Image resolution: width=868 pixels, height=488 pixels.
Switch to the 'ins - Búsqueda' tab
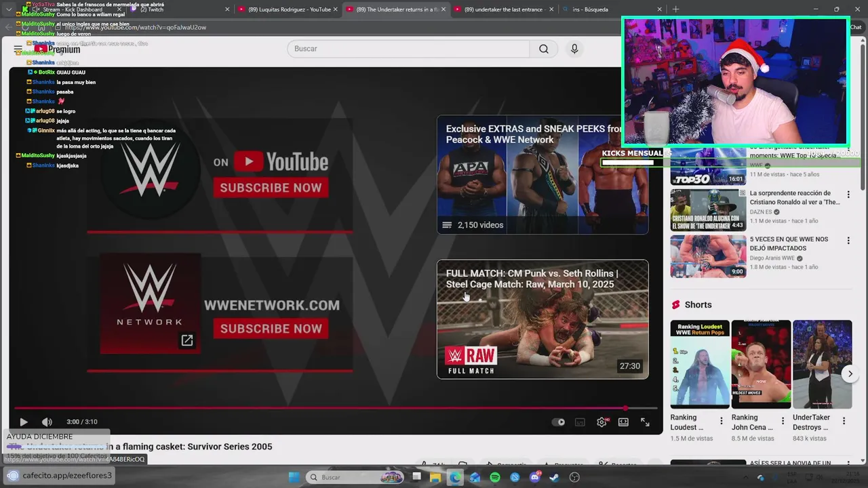[609, 9]
